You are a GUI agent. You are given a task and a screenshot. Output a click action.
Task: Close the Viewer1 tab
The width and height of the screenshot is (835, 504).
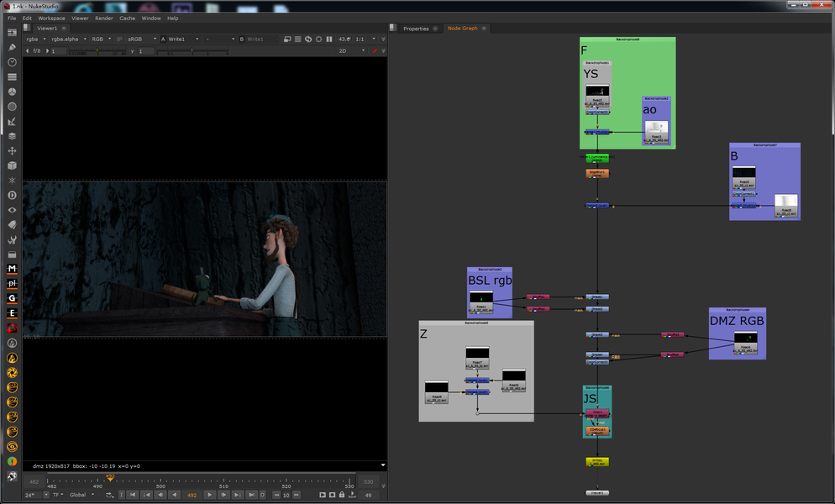tap(64, 29)
